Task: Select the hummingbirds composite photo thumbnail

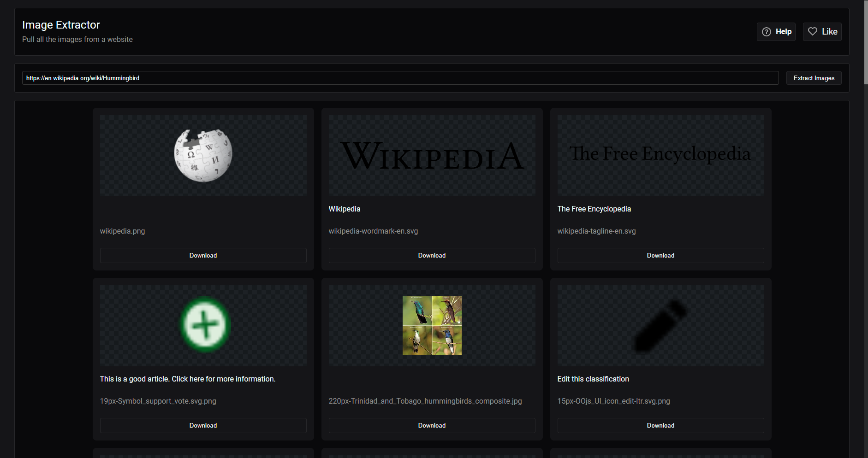Action: click(432, 325)
